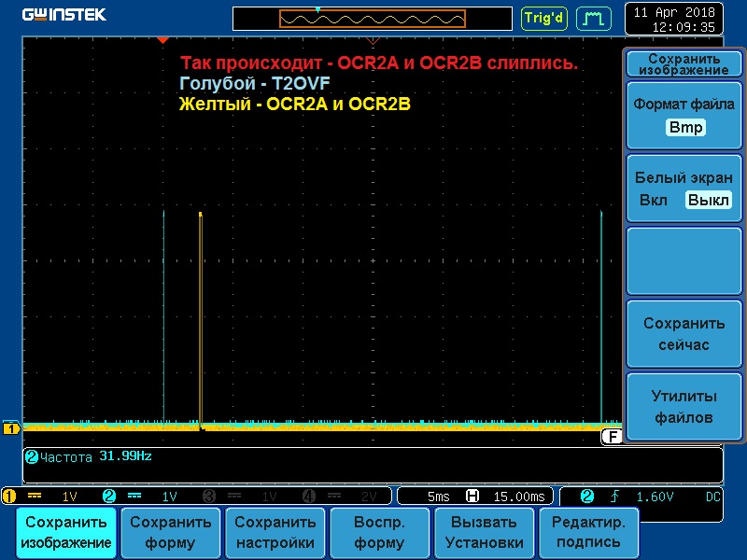Change the Bmp file format option
Screen dimensions: 747x560
tap(686, 128)
